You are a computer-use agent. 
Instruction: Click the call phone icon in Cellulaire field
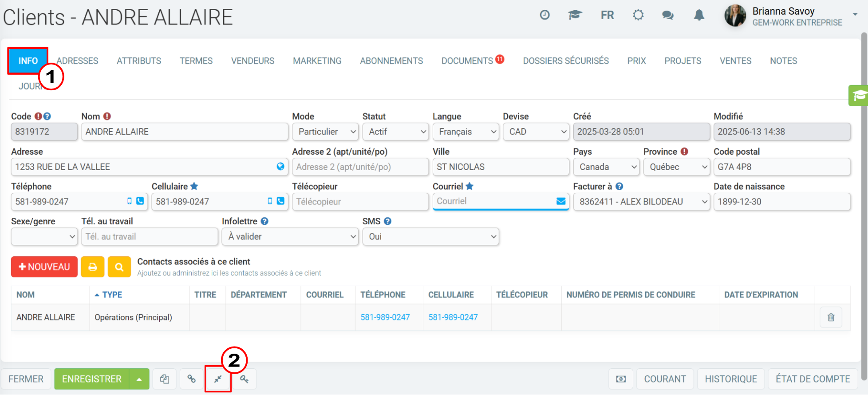(280, 201)
